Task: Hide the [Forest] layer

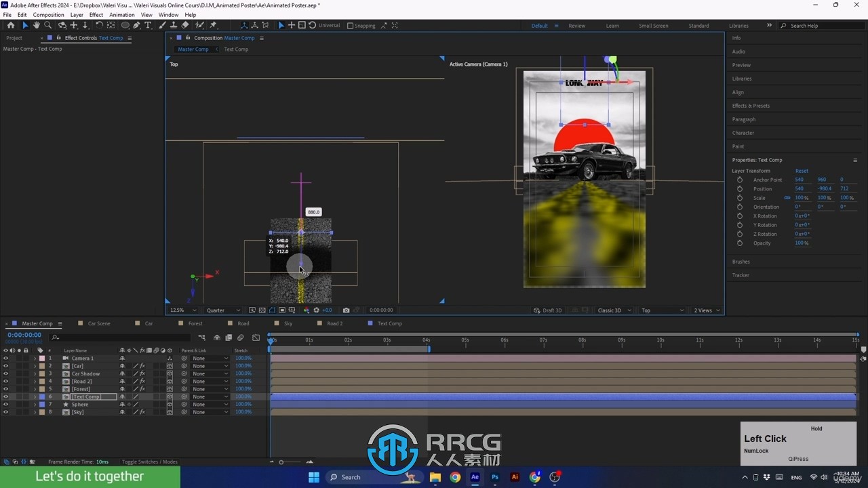Action: 5,389
